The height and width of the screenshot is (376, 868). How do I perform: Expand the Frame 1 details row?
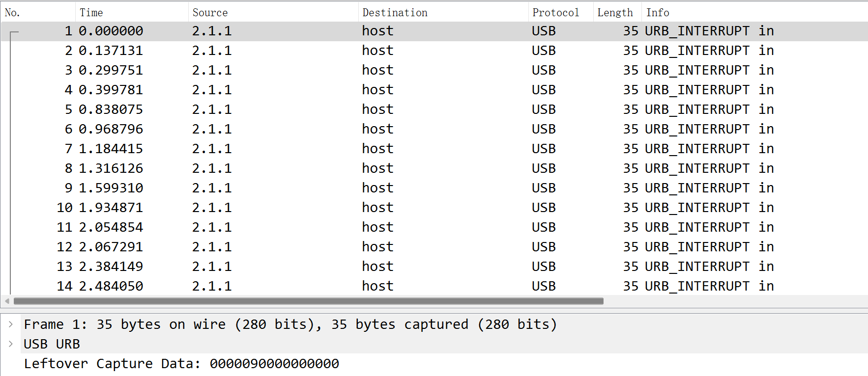tap(10, 324)
